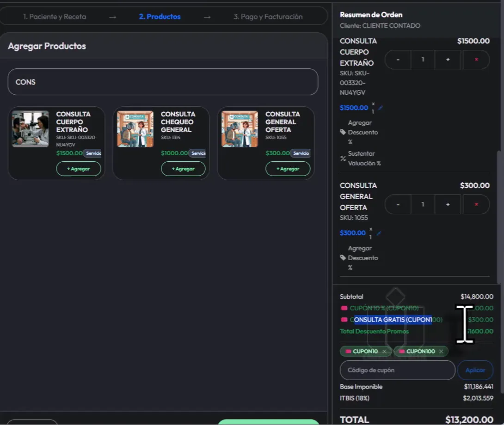Click the Cliente: CLIENTE CONTADO text
The width and height of the screenshot is (504, 425).
click(x=380, y=26)
